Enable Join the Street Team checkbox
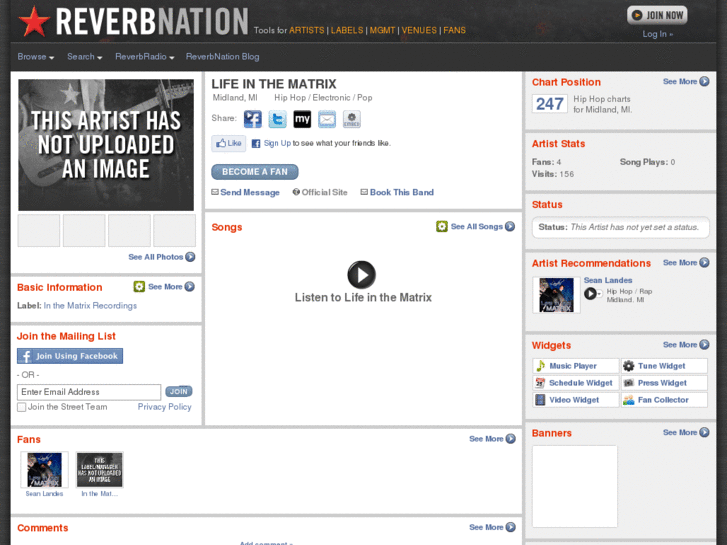Screen dimensions: 727x545 (21, 407)
